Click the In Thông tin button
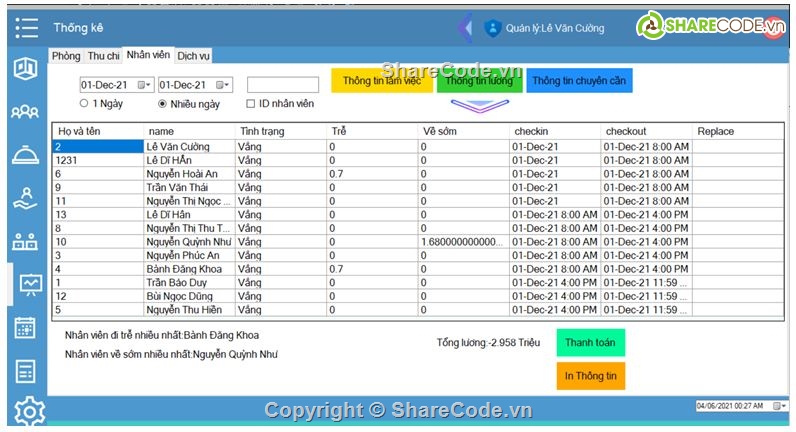This screenshot has height=432, width=796. [x=590, y=376]
